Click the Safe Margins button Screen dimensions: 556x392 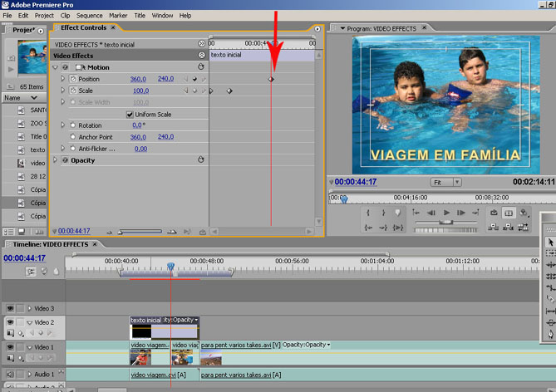[x=509, y=213]
